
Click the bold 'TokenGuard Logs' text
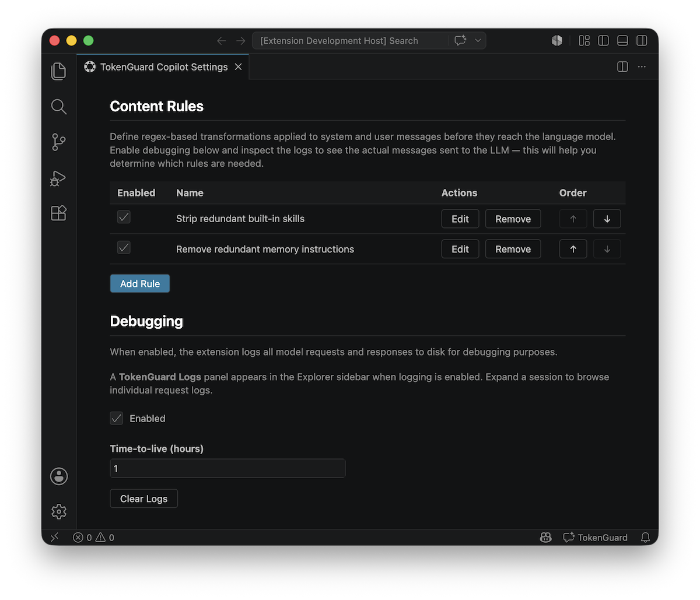click(x=160, y=377)
